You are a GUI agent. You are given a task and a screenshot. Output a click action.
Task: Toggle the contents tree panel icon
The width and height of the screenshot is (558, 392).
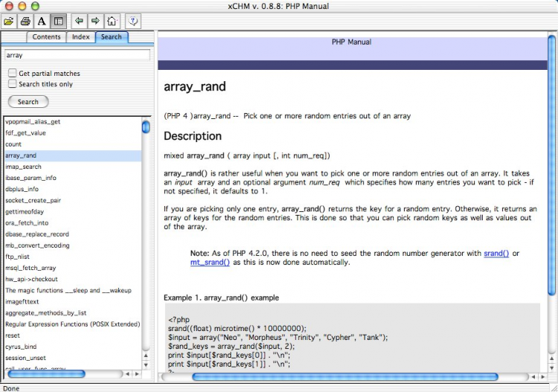[x=58, y=22]
